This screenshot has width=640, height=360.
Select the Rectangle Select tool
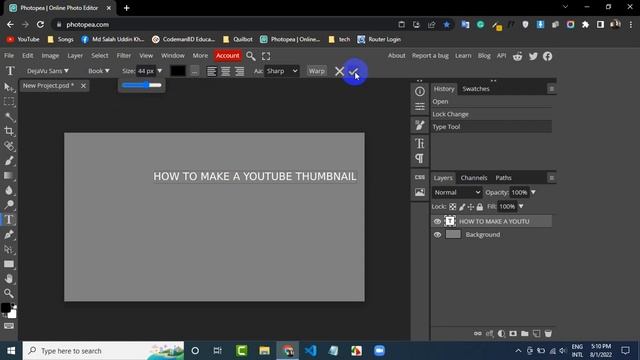point(9,102)
